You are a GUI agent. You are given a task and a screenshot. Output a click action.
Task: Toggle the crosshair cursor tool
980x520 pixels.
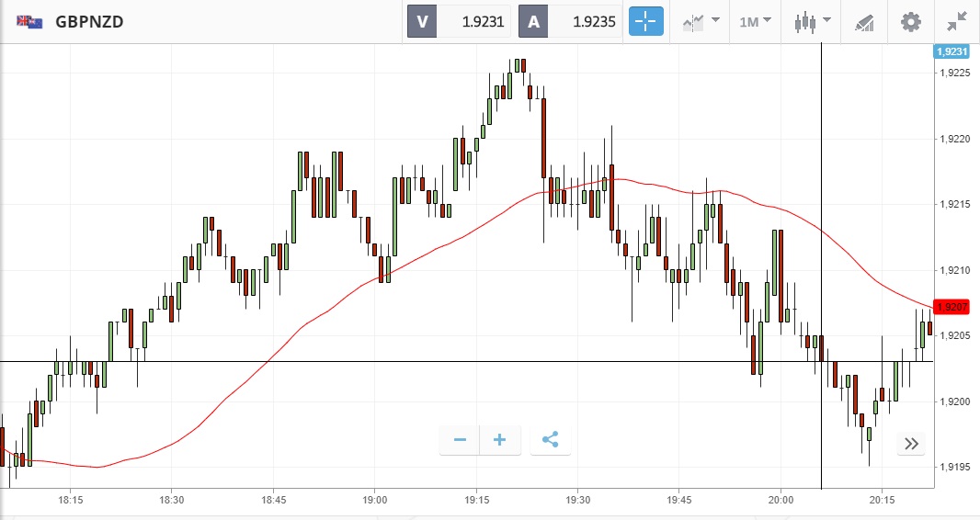645,21
